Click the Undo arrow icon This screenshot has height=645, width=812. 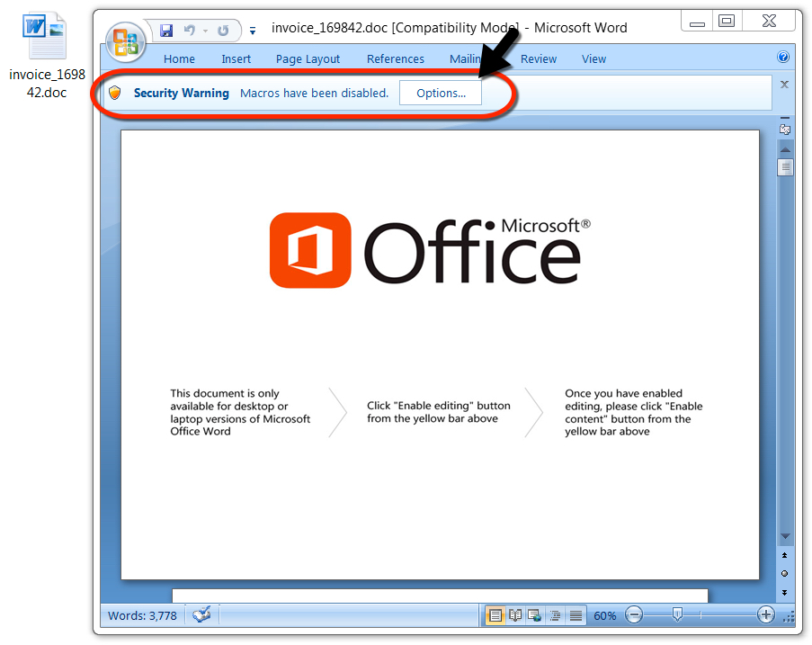coord(190,31)
